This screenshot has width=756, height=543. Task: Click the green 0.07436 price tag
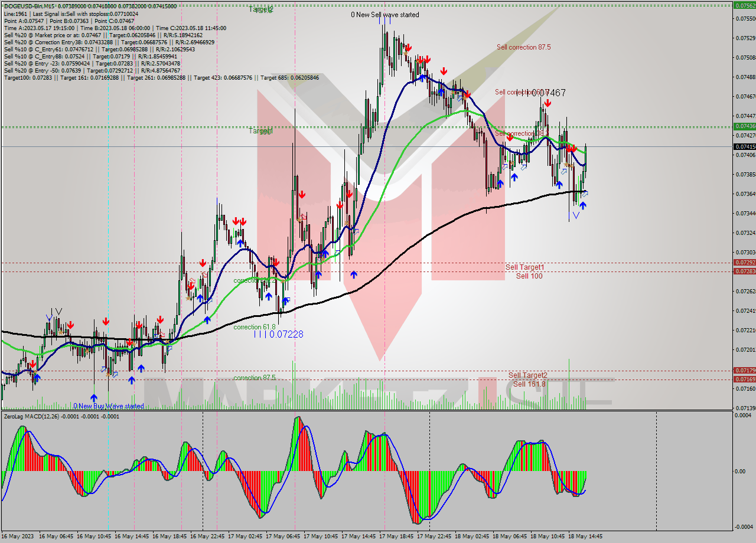[x=744, y=126]
